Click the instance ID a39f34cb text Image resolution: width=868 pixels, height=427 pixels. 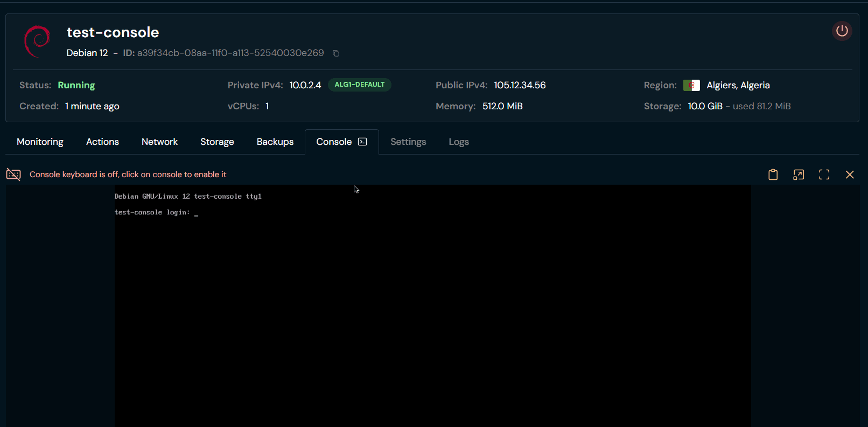tap(230, 53)
